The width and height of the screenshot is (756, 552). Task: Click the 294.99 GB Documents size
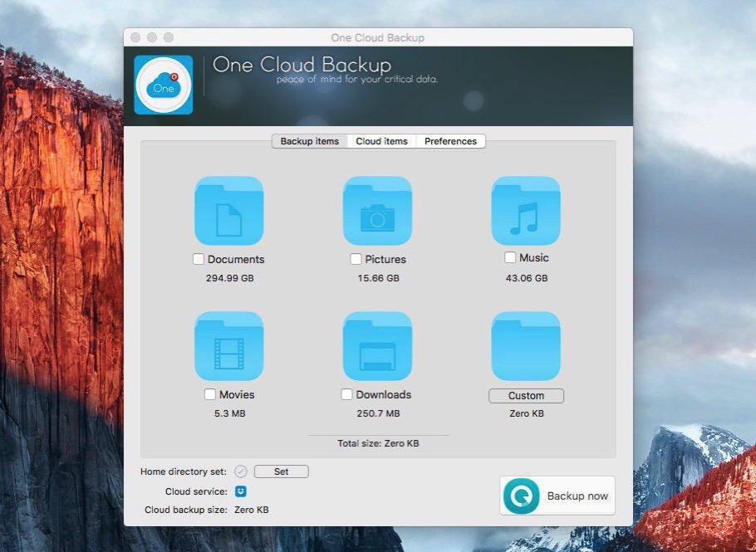pyautogui.click(x=229, y=278)
